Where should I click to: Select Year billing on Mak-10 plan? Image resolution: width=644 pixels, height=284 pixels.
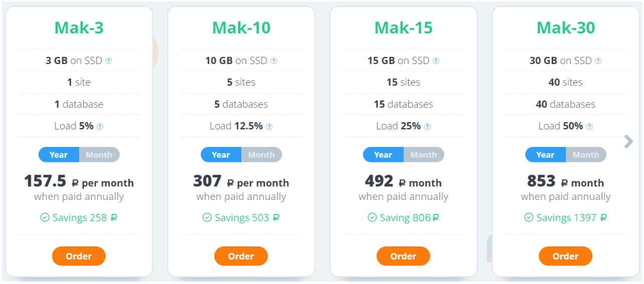click(x=221, y=154)
